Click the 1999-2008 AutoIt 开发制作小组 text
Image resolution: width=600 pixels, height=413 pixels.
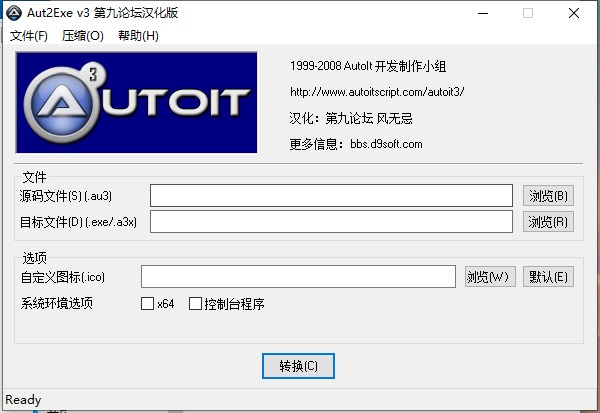tap(368, 66)
